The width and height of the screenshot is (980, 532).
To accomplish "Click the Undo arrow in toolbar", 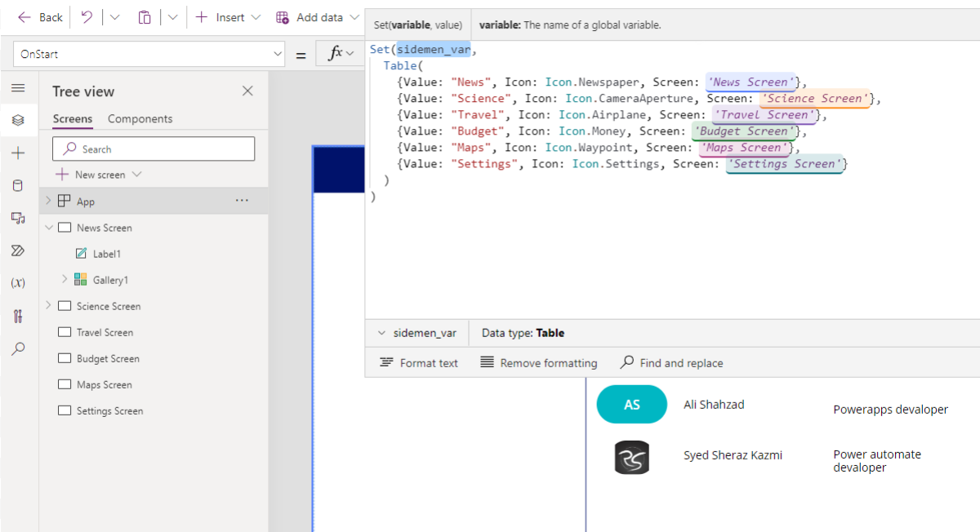I will tap(87, 17).
